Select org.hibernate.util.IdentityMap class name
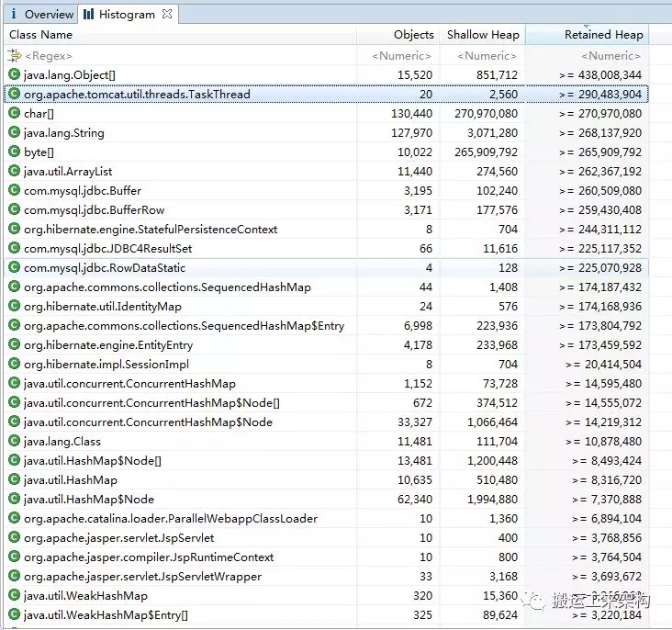This screenshot has height=630, width=672. [103, 307]
